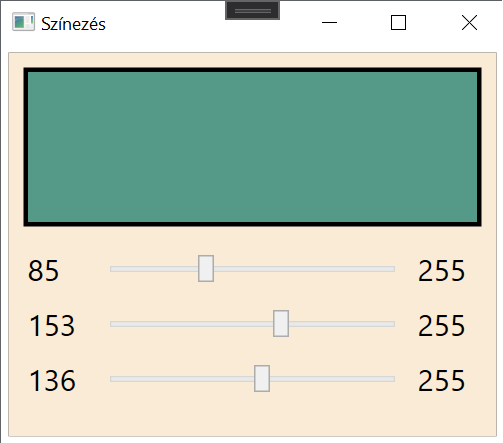Click the 153 slider track before its thumb
Image resolution: width=503 pixels, height=443 pixels.
click(x=191, y=324)
